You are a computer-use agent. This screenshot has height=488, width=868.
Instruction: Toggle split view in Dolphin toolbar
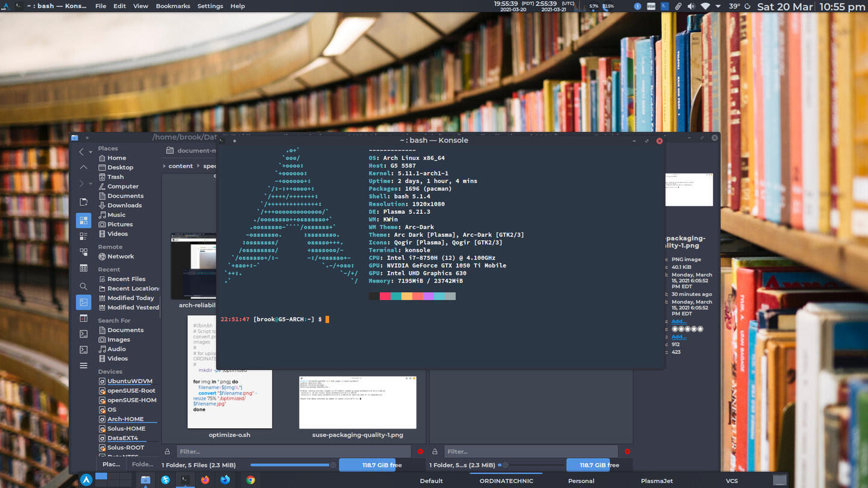(84, 318)
